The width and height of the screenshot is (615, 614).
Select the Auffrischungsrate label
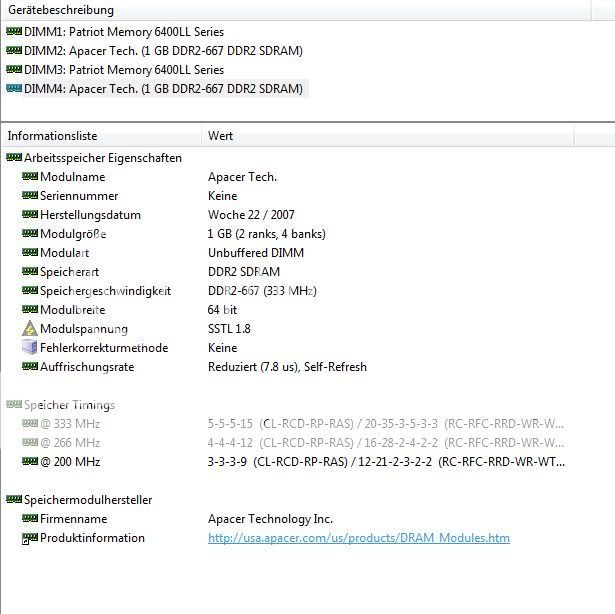[87, 367]
